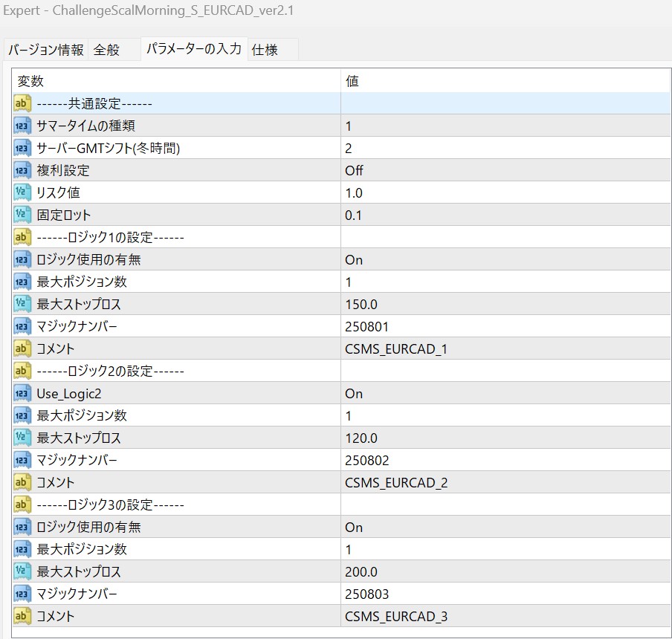Switch to the バージョン情報 tab
This screenshot has width=672, height=639.
[x=45, y=50]
